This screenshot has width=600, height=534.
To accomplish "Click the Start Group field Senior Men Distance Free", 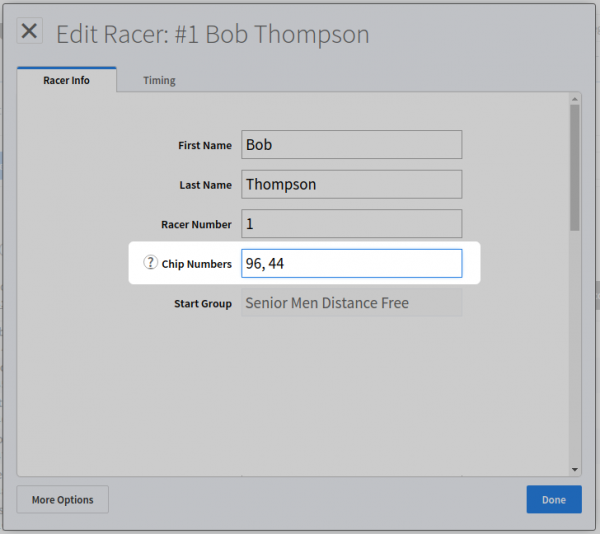I will [x=351, y=303].
